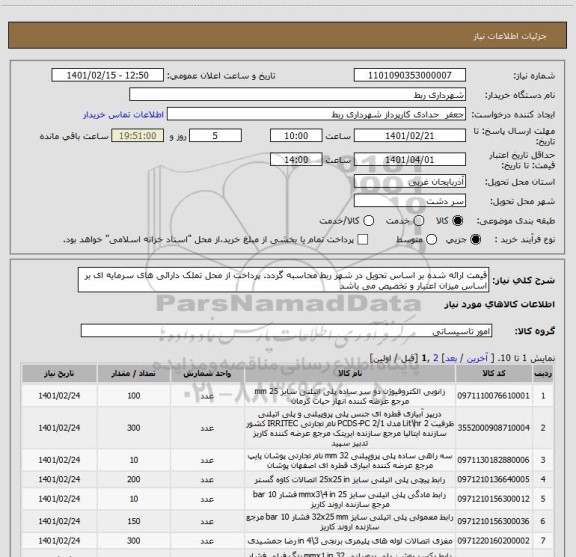Select the خدمت radio button
The height and width of the screenshot is (557, 576).
point(419,221)
